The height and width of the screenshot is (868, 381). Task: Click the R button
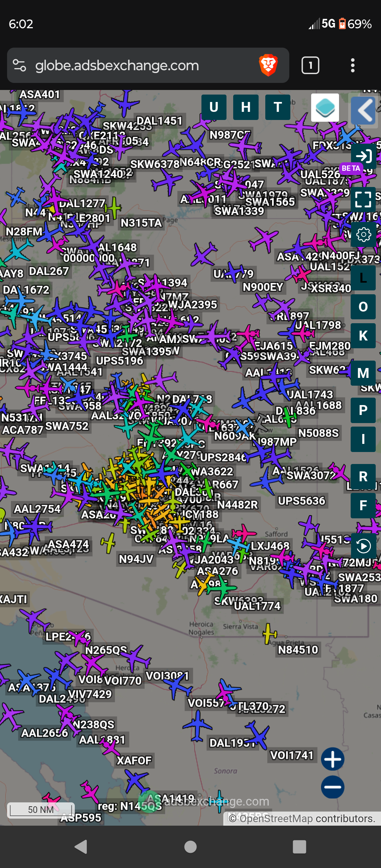(x=363, y=477)
